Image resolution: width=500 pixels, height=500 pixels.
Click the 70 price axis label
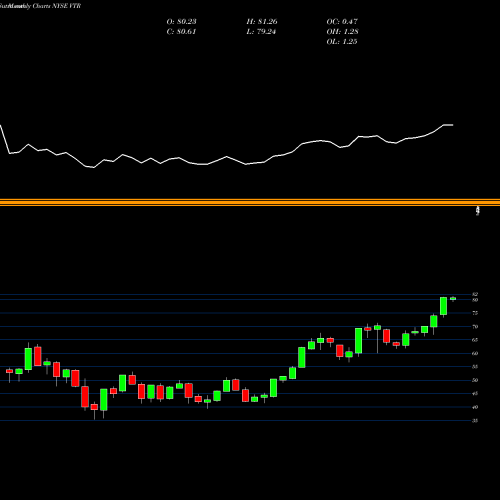point(475,327)
